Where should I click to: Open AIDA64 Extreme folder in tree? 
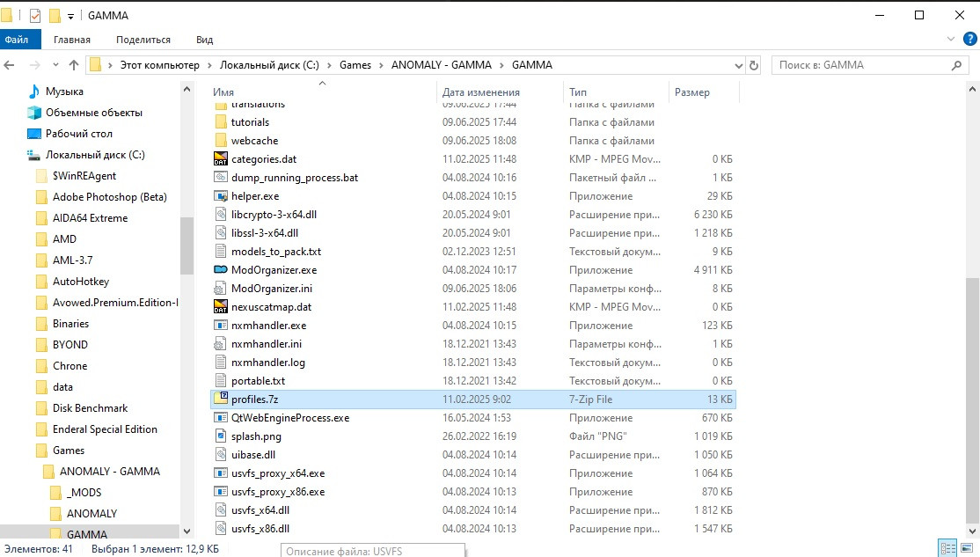[x=90, y=218]
